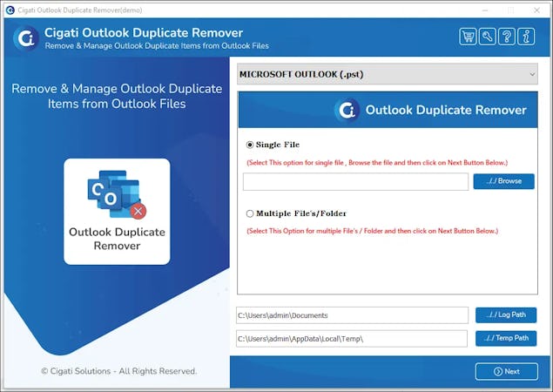The width and height of the screenshot is (553, 392).
Task: Click the Outlook Duplicate Remover panel logo
Action: coord(347,110)
